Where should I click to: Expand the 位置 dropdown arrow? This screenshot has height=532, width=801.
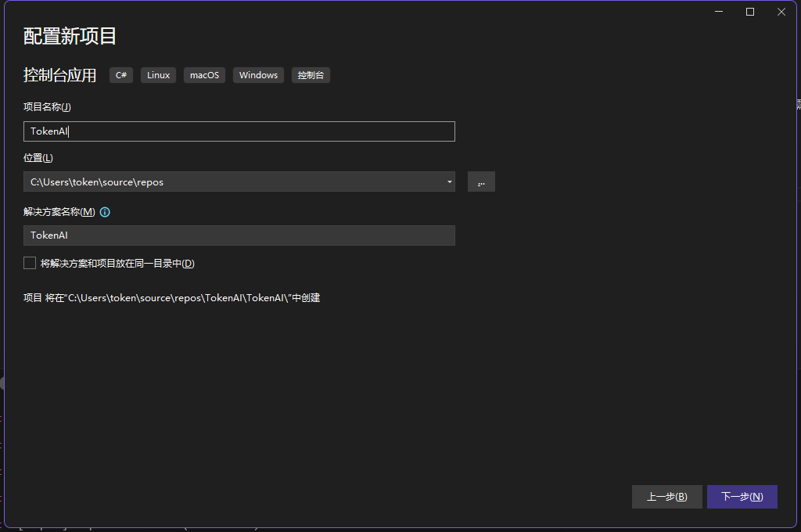450,182
